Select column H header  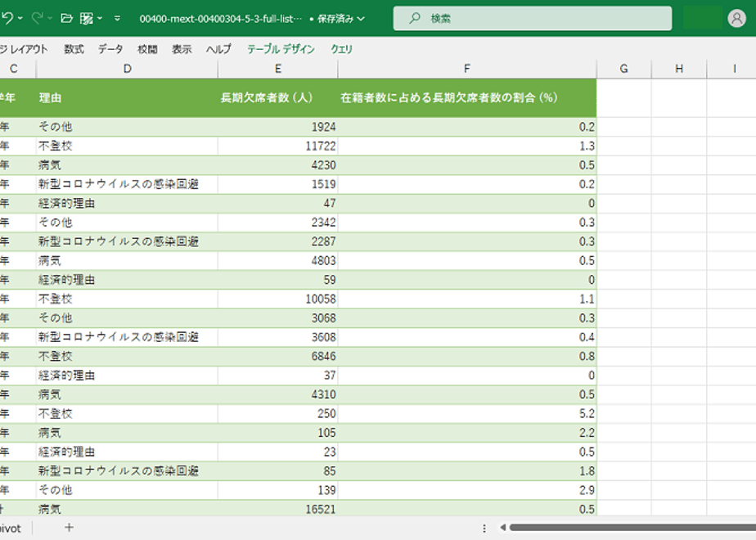679,69
